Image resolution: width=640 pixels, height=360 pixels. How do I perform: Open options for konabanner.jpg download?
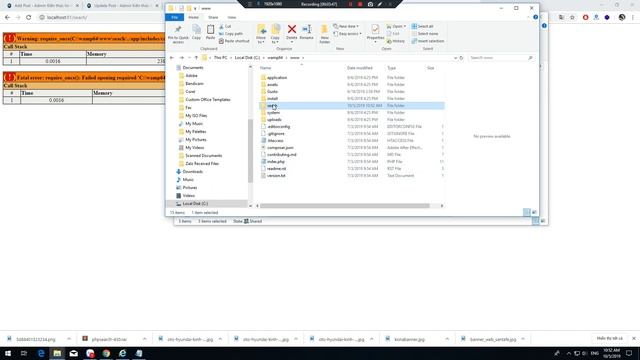coord(447,339)
